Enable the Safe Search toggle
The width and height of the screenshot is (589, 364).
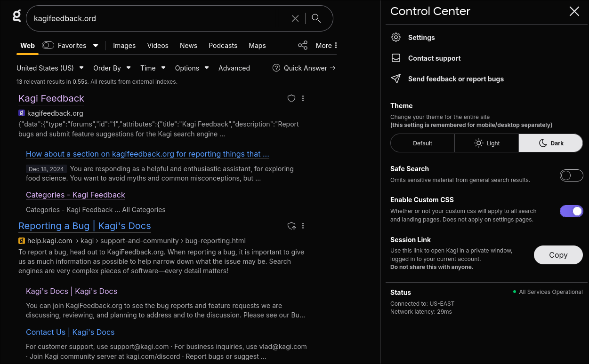coord(571,175)
